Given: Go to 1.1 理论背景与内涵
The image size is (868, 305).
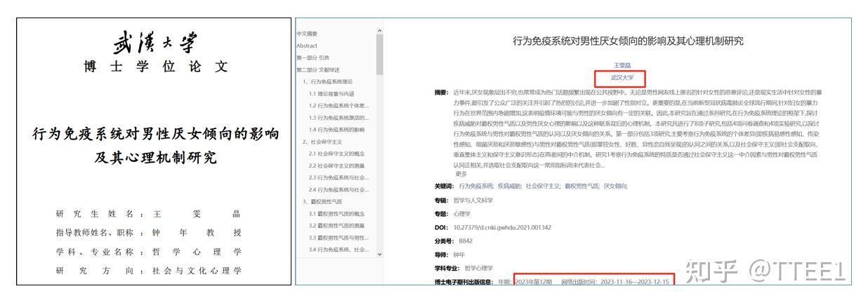Looking at the screenshot, I should pos(332,93).
